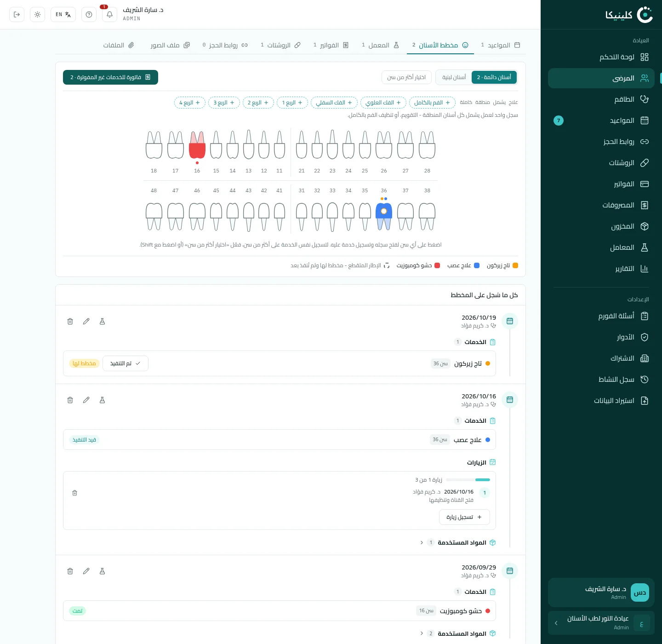Click the تاج زيركون service row for tooth 36
Viewport: 662px width, 644px height.
pyautogui.click(x=280, y=363)
